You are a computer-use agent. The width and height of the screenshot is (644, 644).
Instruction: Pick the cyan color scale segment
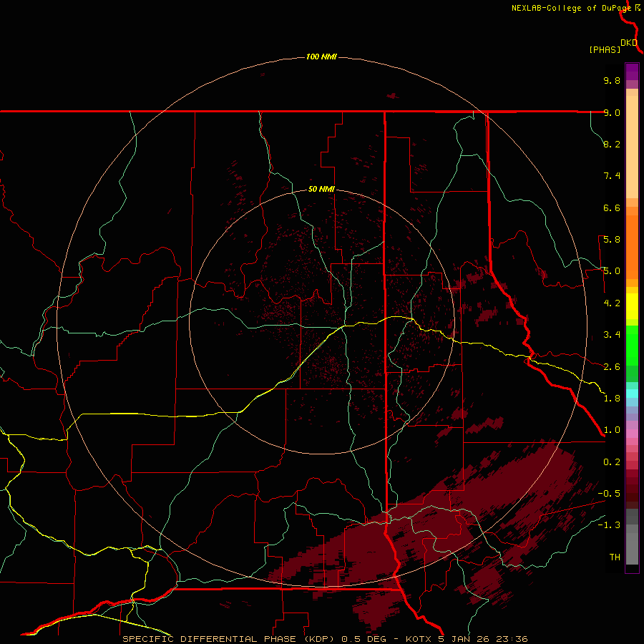click(632, 394)
